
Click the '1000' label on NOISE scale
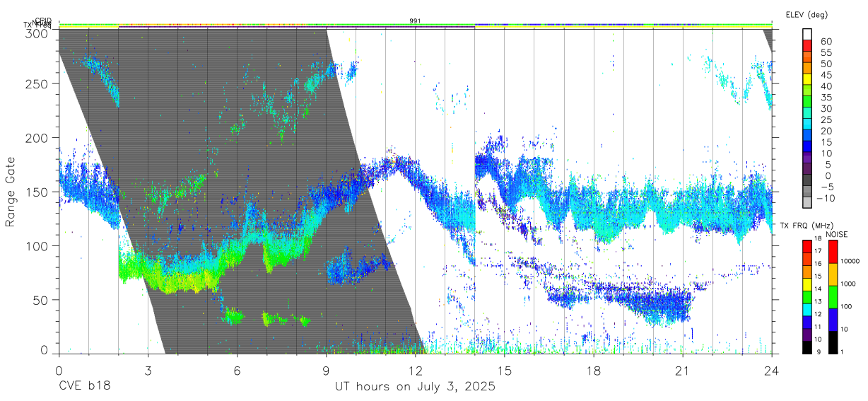[848, 285]
